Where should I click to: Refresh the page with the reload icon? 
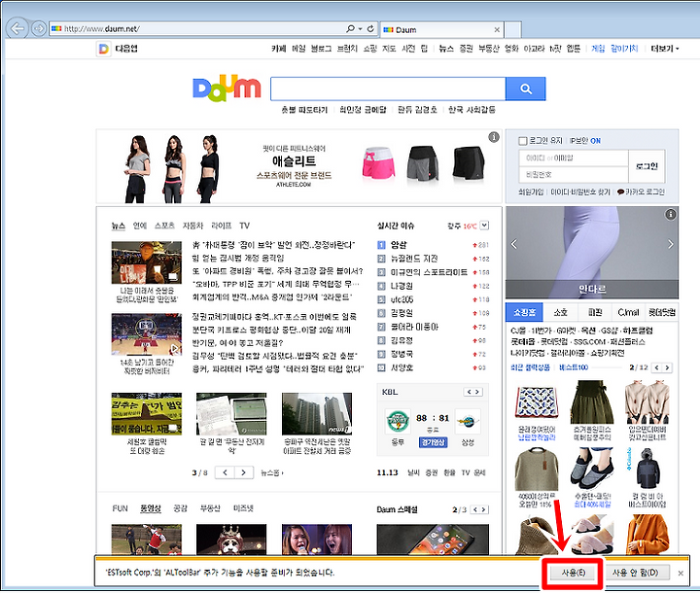click(370, 28)
